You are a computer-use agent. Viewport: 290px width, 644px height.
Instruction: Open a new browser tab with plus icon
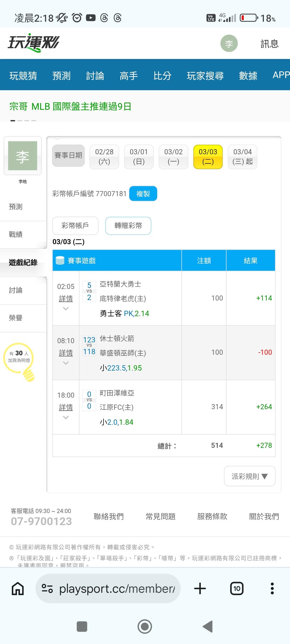(x=200, y=589)
